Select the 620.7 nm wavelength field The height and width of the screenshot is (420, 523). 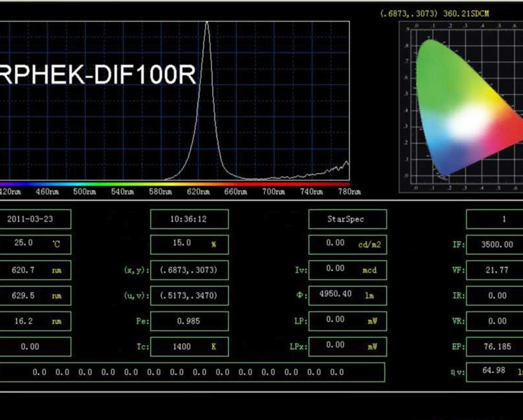(x=35, y=270)
